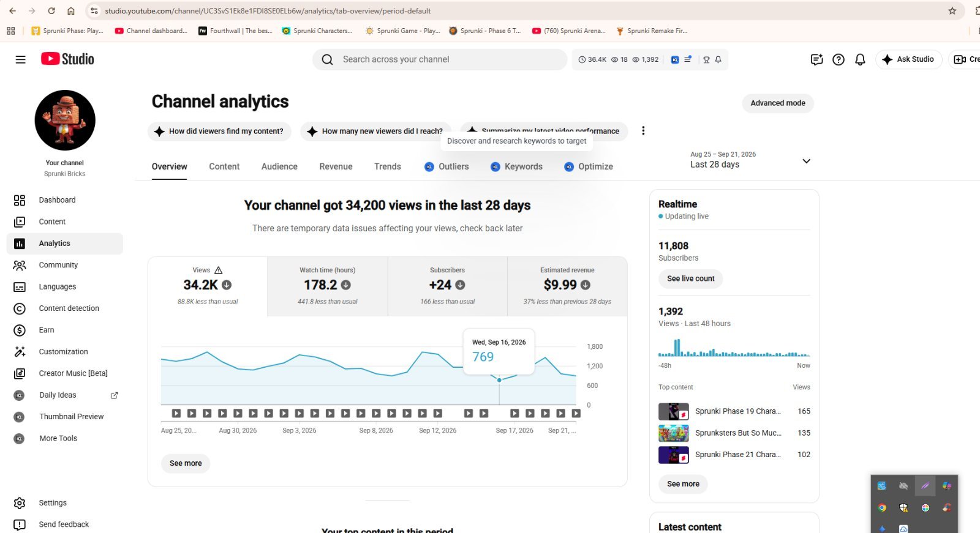Expand the Last 28 days date range dropdown
The width and height of the screenshot is (980, 533).
pos(750,160)
